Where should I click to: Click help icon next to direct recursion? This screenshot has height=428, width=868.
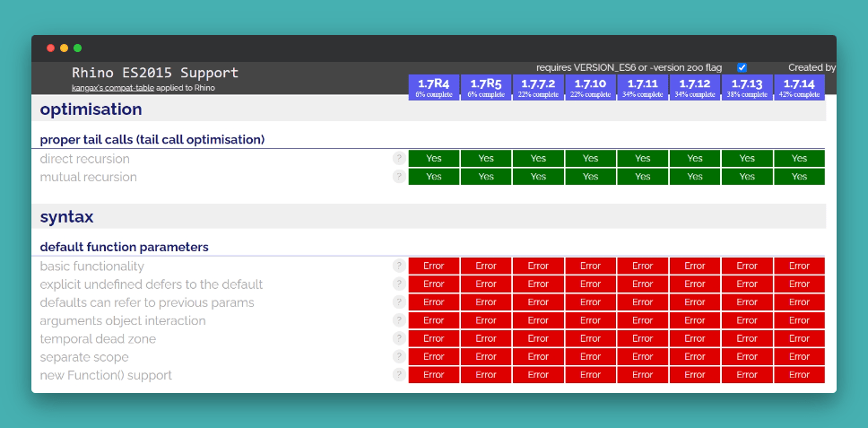[398, 158]
